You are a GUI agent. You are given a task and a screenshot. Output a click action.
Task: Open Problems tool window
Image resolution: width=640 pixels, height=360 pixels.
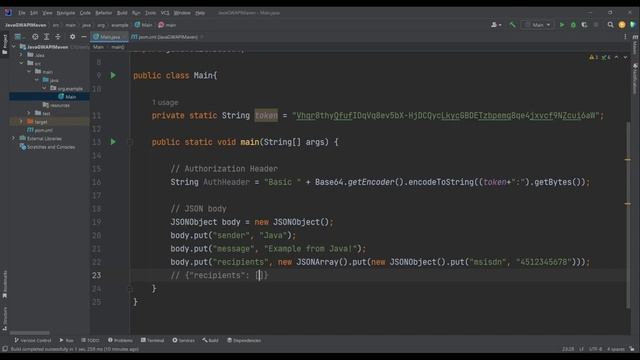(x=120, y=340)
